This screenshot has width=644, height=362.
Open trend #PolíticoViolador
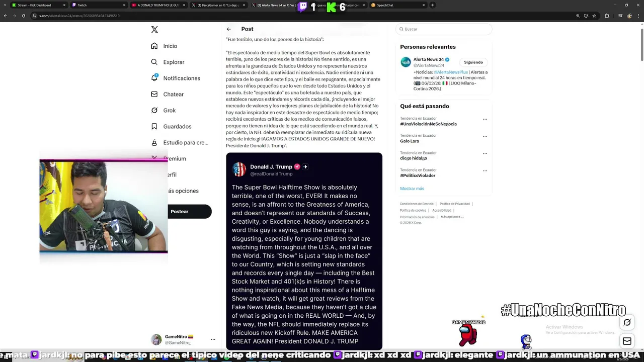418,175
